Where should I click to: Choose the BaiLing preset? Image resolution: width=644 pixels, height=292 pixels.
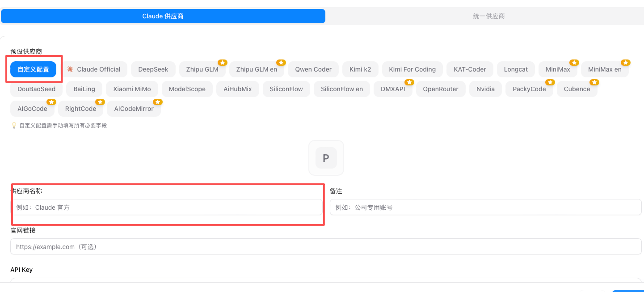84,89
